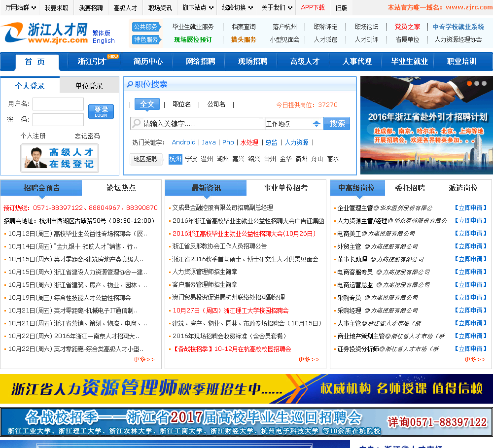This screenshot has height=448, width=493.
Task: Open the 高级人才在线登记 banner image
Action: click(x=60, y=158)
